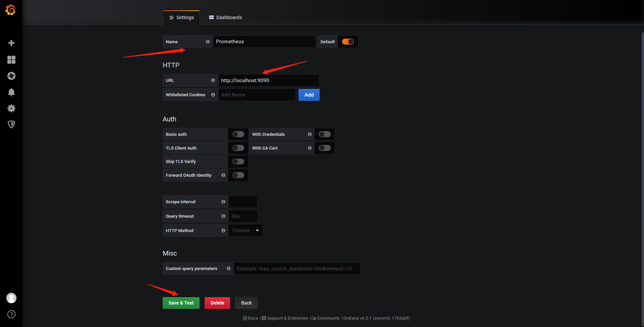Enable the With CA Cert toggle
Screen dimensions: 644x327
coord(324,148)
